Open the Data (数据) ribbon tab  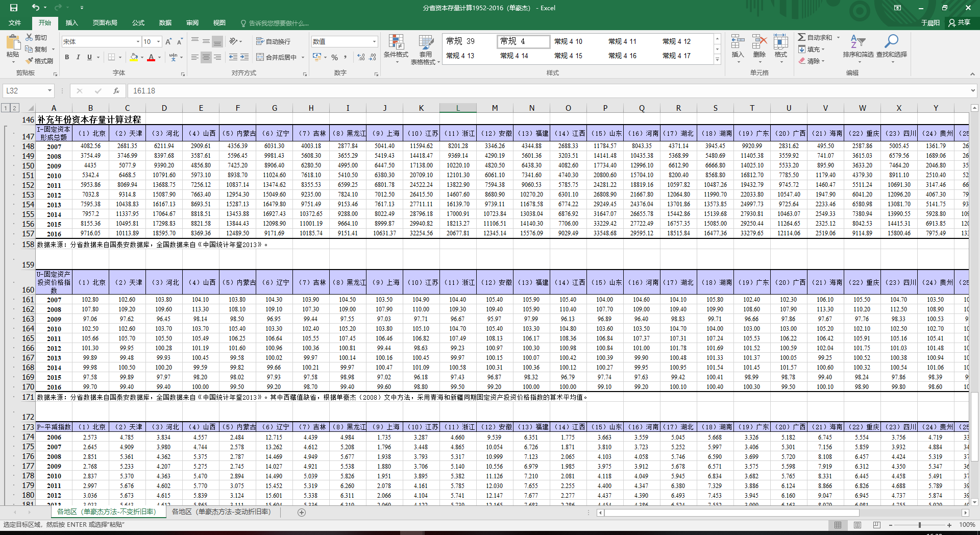pos(165,23)
